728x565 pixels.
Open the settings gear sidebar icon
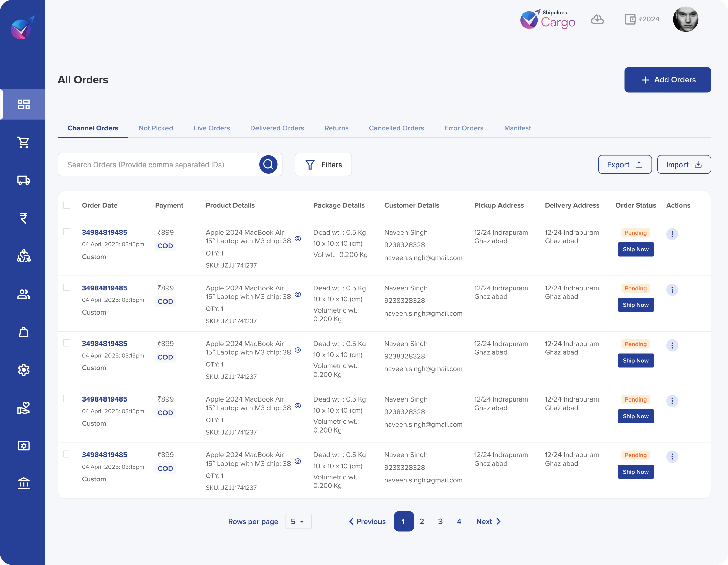[23, 370]
